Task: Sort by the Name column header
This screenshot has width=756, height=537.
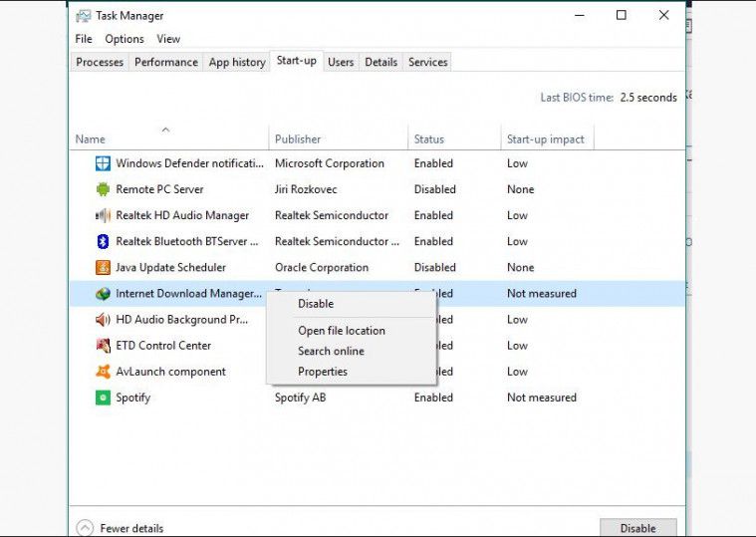Action: pos(91,139)
